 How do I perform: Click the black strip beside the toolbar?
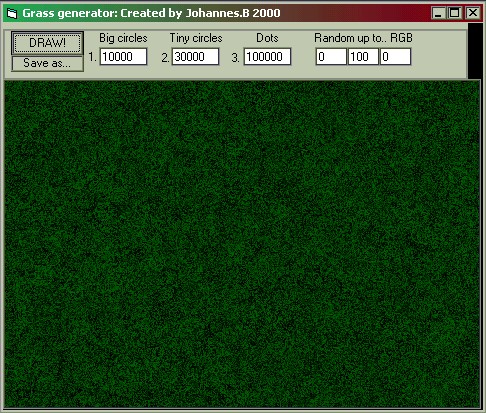[x=475, y=51]
